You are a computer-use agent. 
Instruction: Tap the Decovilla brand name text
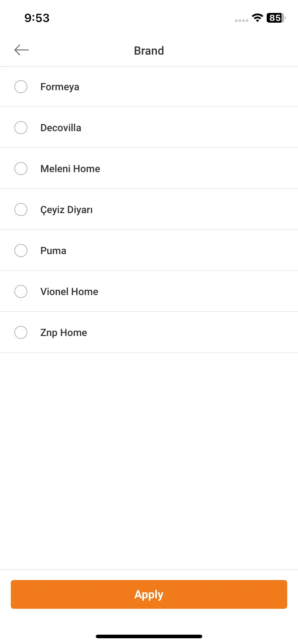tap(61, 128)
